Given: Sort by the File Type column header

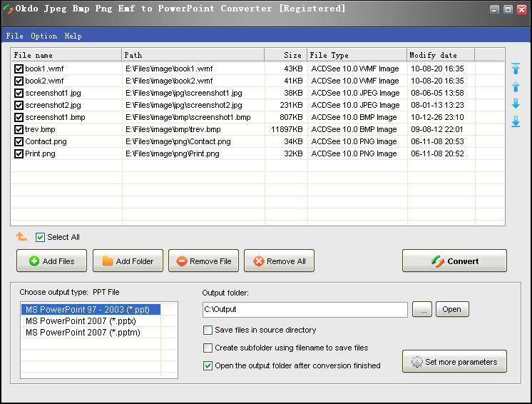Looking at the screenshot, I should pyautogui.click(x=357, y=55).
